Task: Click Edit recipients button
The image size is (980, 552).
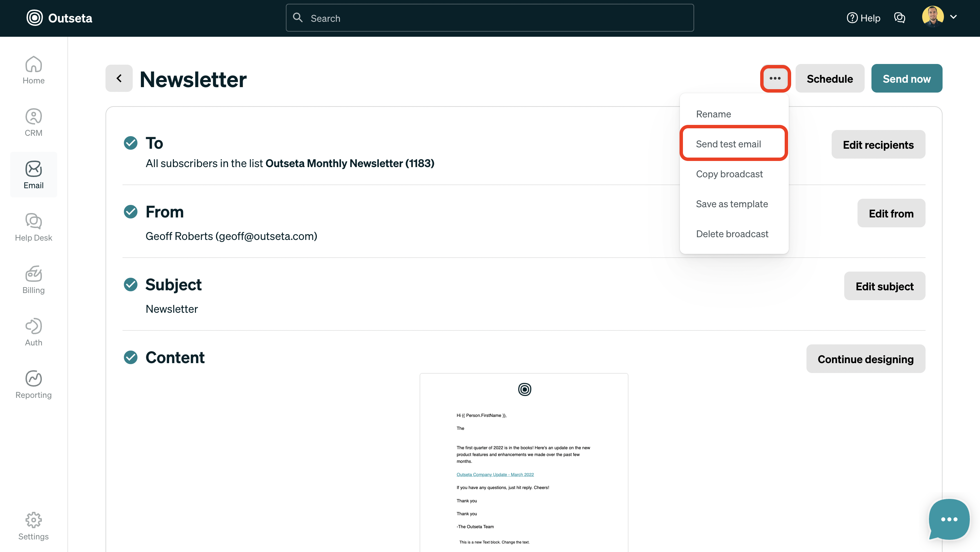Action: point(878,145)
